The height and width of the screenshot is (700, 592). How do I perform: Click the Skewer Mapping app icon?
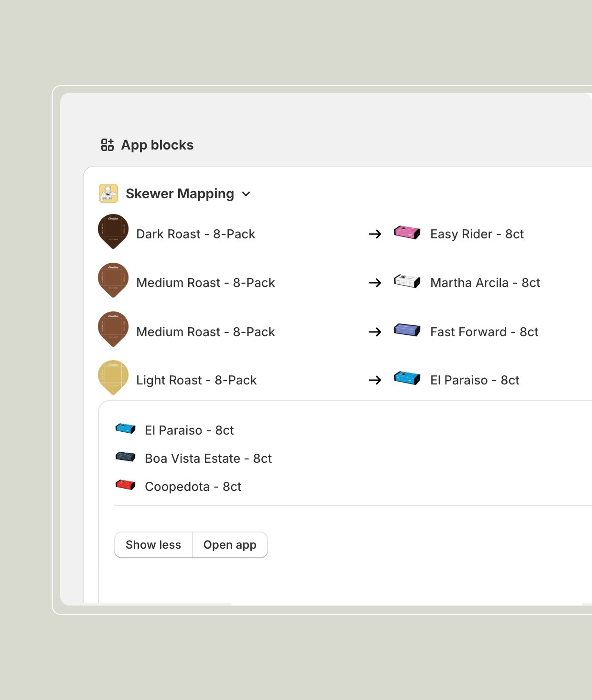(x=108, y=194)
